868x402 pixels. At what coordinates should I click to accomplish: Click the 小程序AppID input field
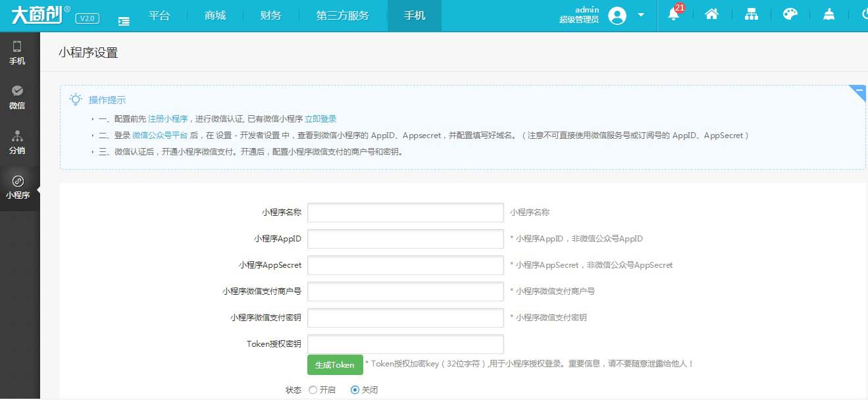tap(405, 239)
